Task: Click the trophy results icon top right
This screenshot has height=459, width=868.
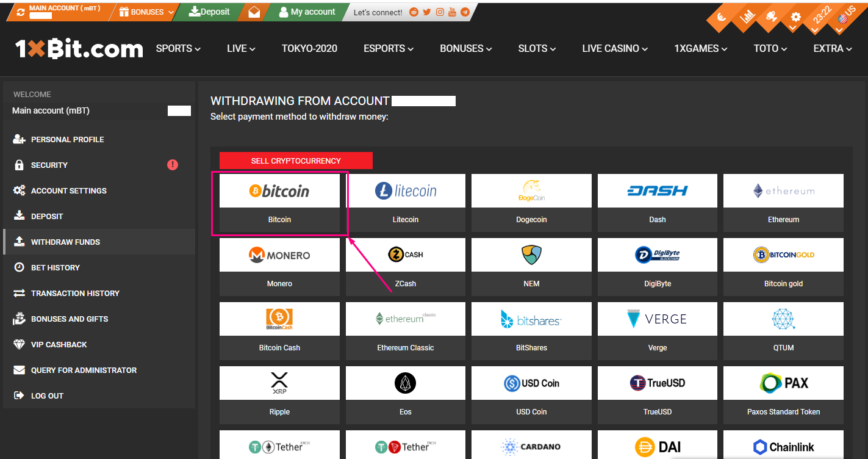Action: click(772, 17)
